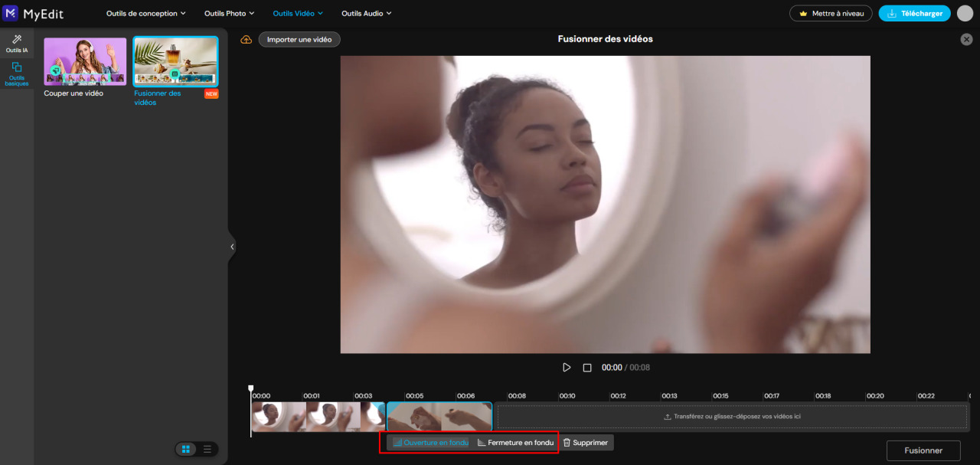
Task: Click 00:15 on timeline ruler
Action: pos(720,396)
